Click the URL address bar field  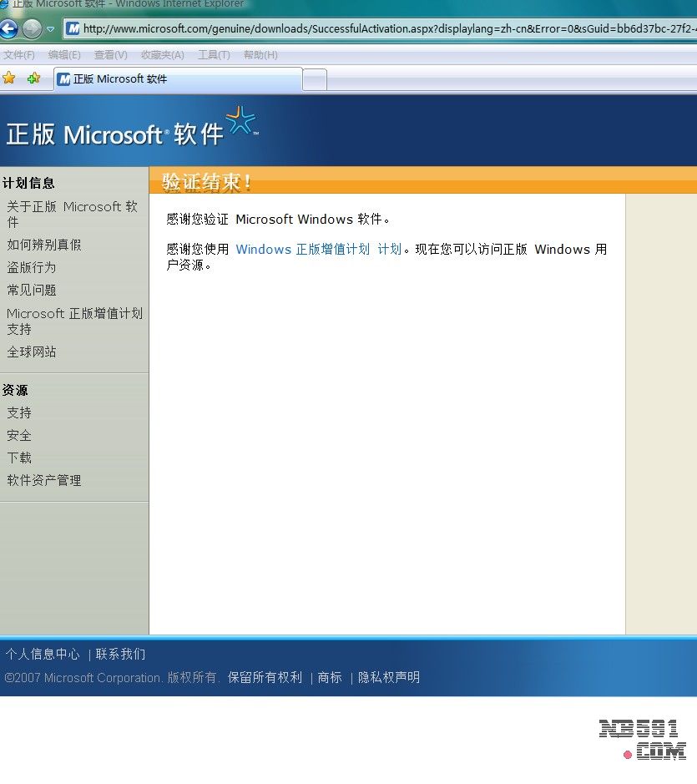click(384, 29)
